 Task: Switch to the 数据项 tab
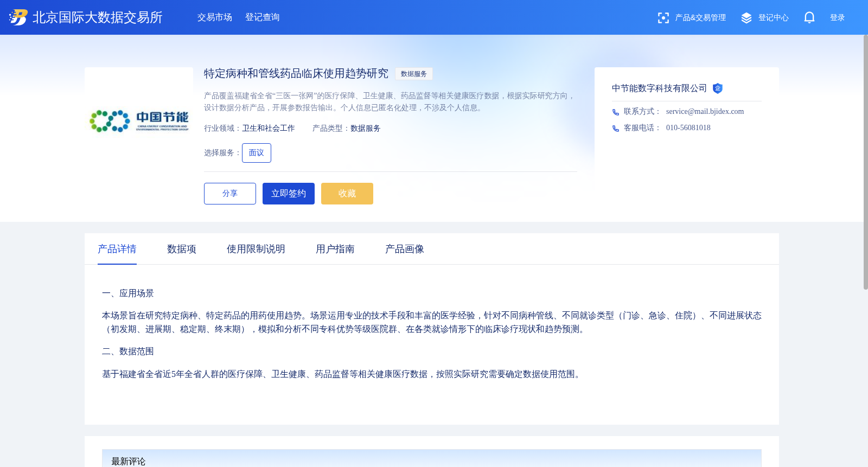[182, 249]
